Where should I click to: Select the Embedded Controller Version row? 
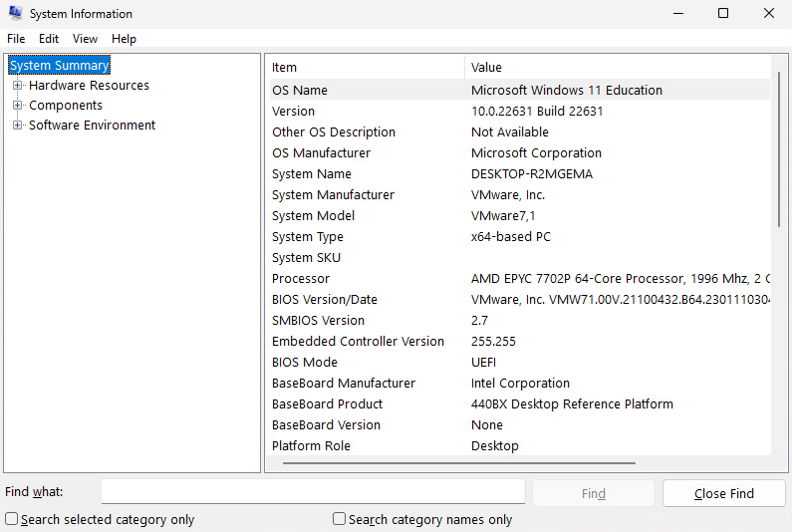click(x=520, y=342)
